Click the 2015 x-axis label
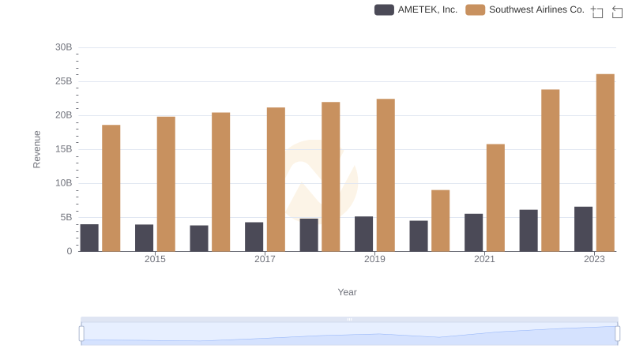 [155, 259]
